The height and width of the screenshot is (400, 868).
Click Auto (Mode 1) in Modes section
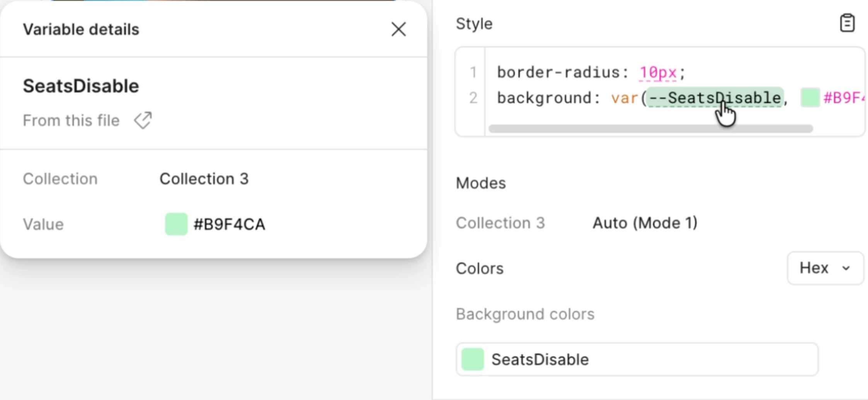(x=645, y=223)
